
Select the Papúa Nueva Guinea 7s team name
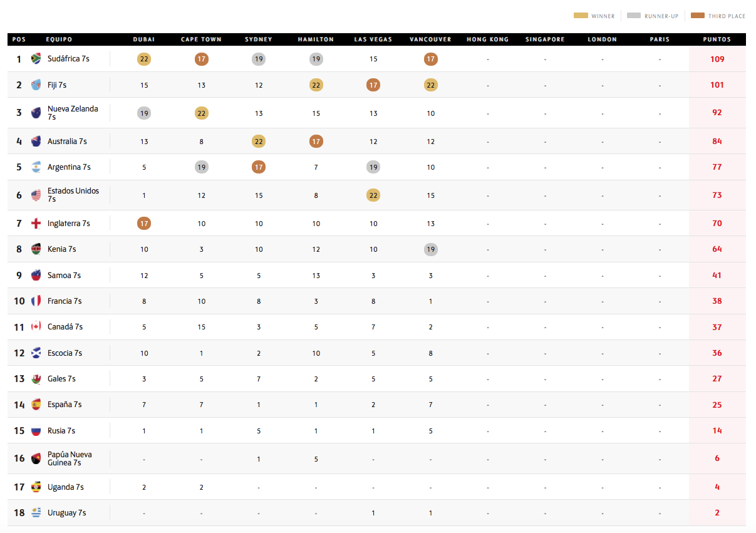click(69, 458)
